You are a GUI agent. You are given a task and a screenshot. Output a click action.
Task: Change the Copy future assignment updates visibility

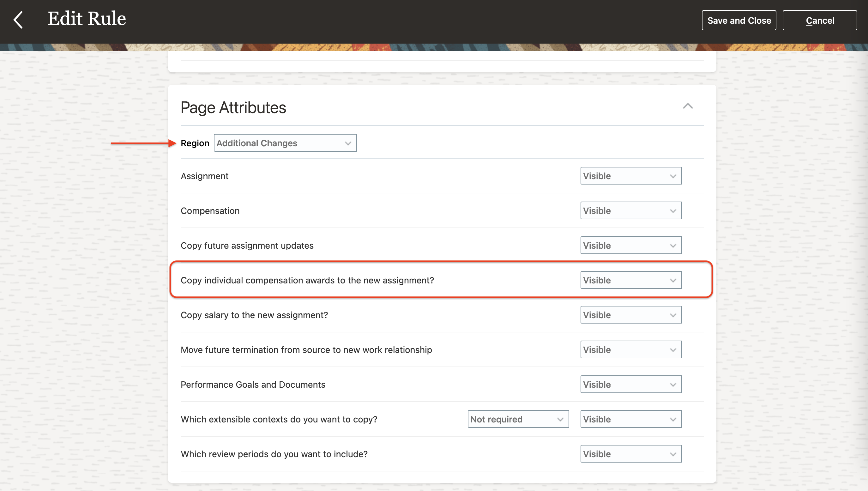point(630,245)
